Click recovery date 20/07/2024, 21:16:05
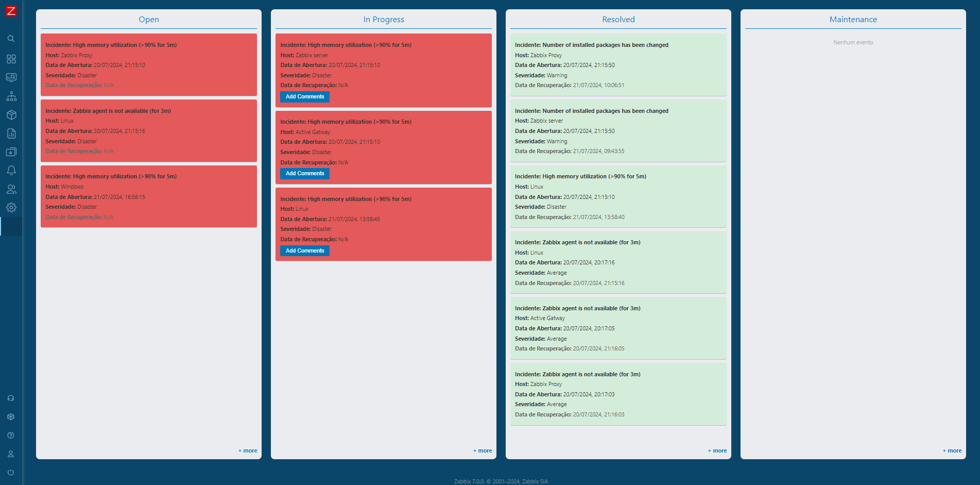This screenshot has height=485, width=980. [598, 349]
